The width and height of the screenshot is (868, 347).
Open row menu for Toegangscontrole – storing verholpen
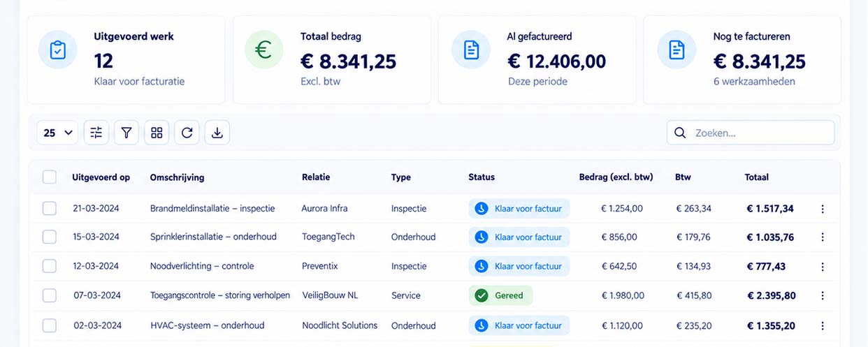pos(823,296)
